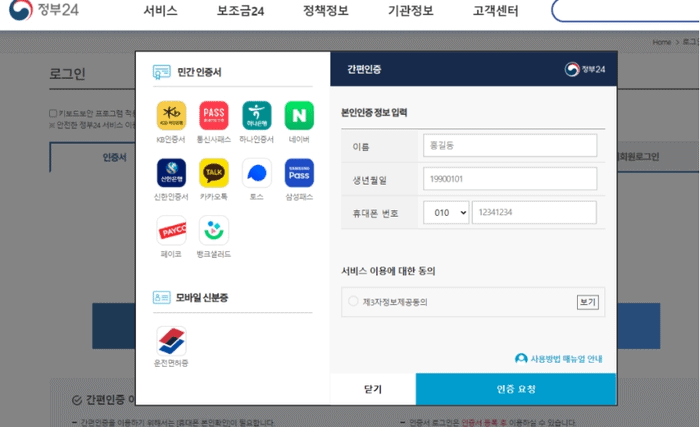Click the 본인인증 정보 입력 heading
The height and width of the screenshot is (427, 700).
tap(374, 113)
